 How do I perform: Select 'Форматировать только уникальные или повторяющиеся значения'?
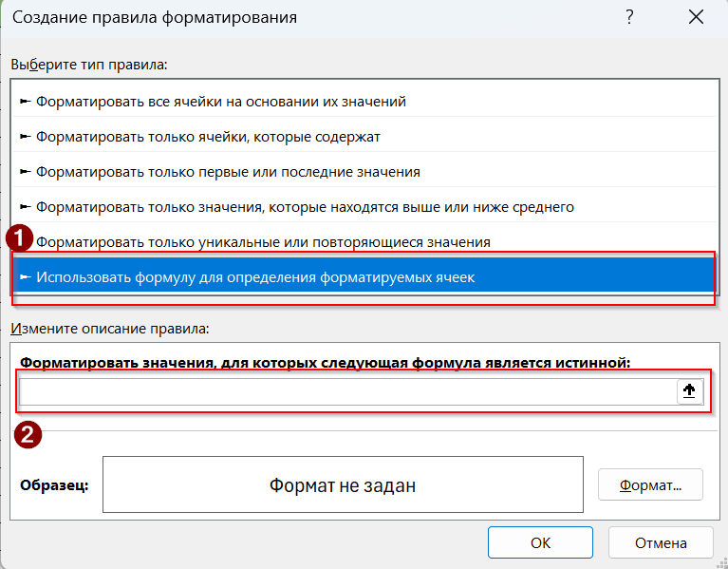coord(364,242)
